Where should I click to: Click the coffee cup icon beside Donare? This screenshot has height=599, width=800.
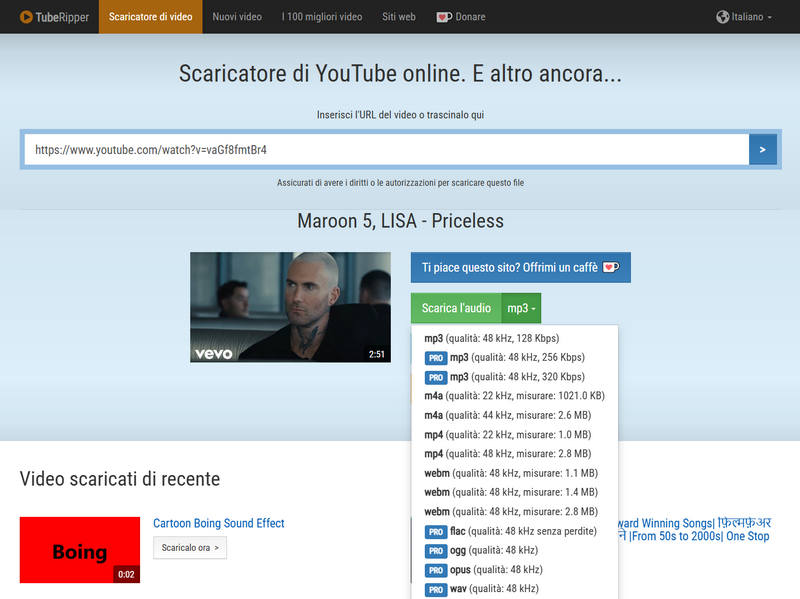[x=444, y=17]
